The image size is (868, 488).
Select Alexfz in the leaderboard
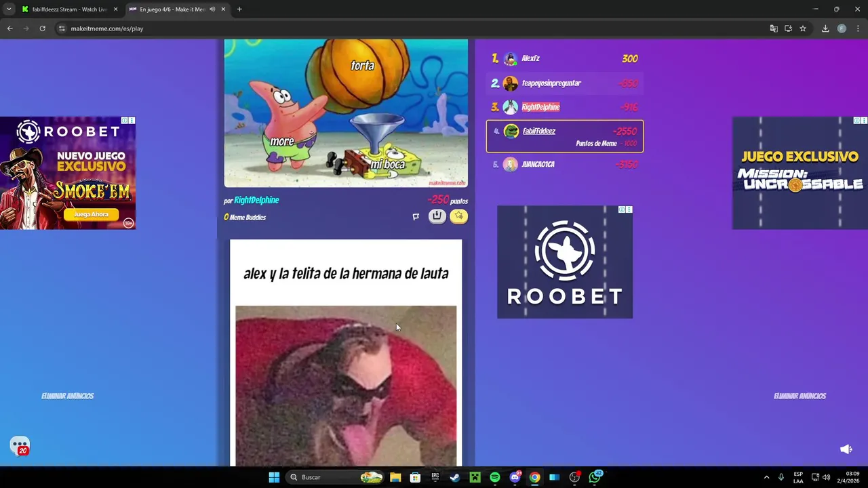(x=530, y=58)
